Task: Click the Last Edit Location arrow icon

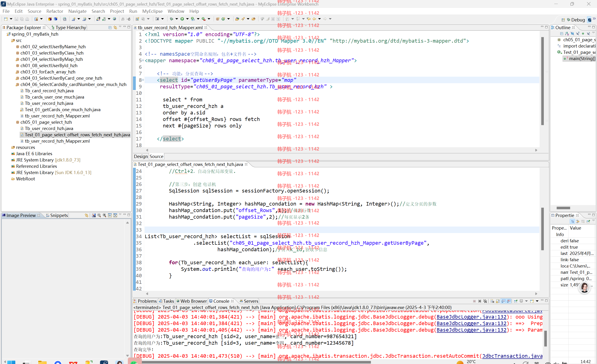Action: 309,19
